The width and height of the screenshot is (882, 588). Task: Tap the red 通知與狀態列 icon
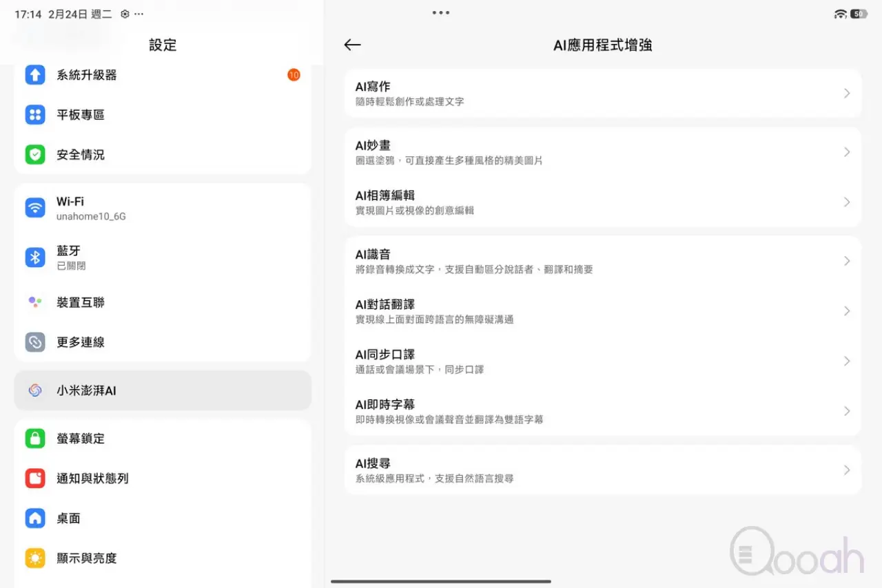35,479
